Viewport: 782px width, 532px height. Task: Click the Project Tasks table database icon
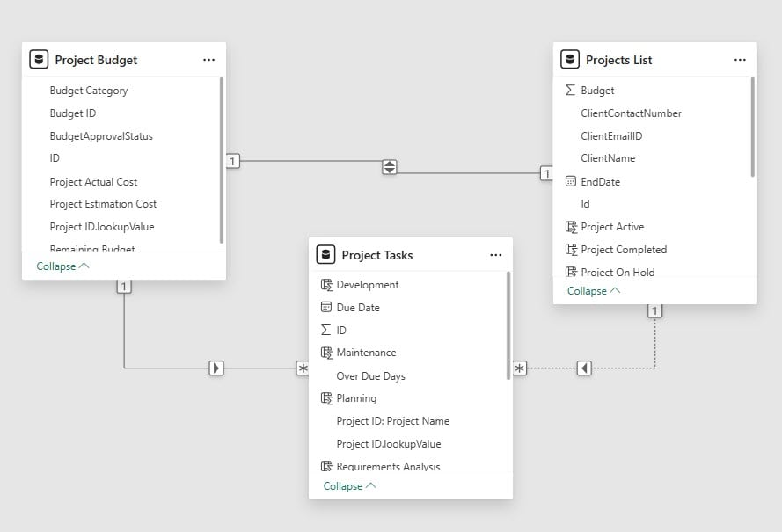(325, 255)
